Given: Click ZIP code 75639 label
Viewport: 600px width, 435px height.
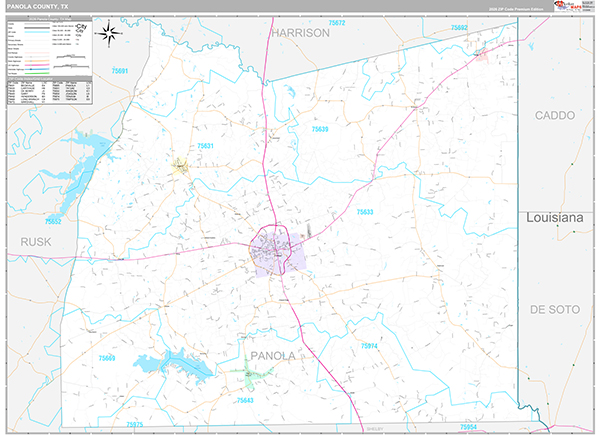Looking at the screenshot, I should click(x=320, y=129).
